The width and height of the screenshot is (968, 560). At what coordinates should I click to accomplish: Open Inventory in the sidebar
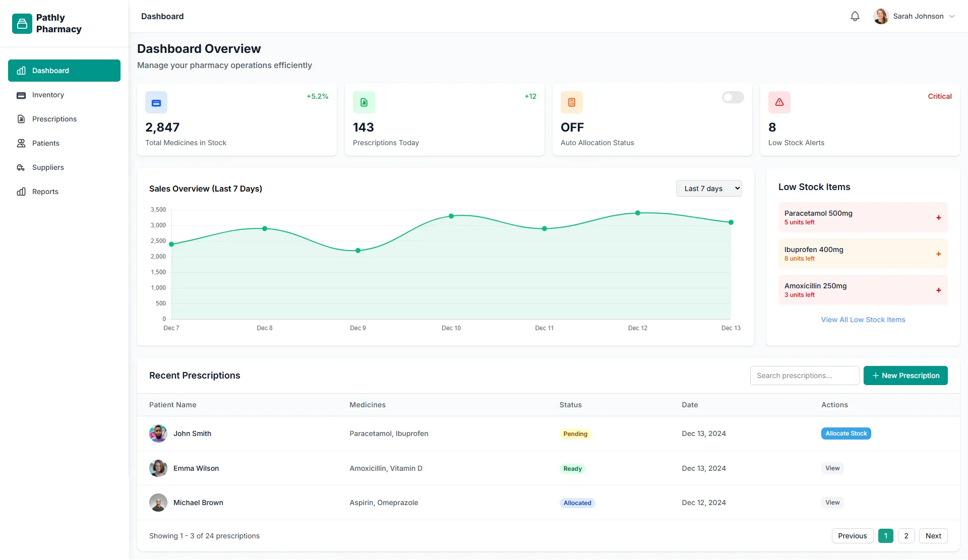pos(64,95)
